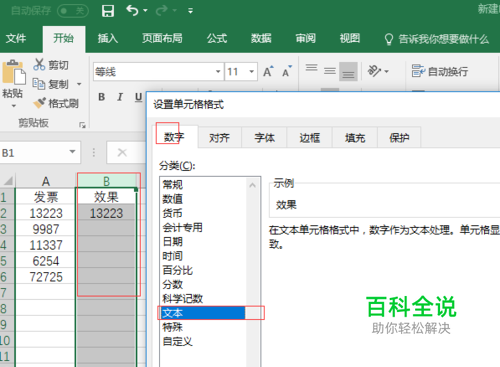Viewport: 500px width, 367px height.
Task: Click the Undo arrow icon
Action: point(132,11)
